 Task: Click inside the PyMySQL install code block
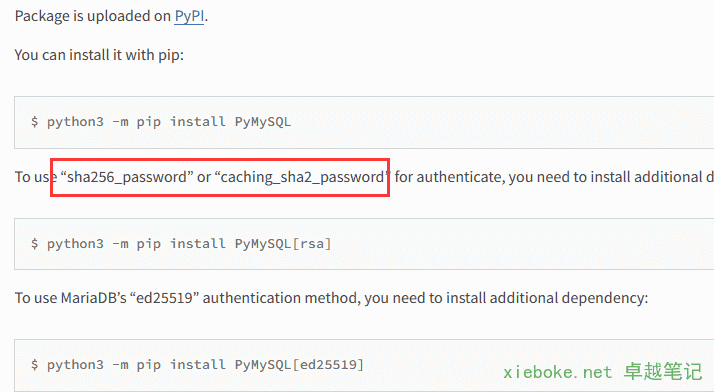click(x=364, y=122)
